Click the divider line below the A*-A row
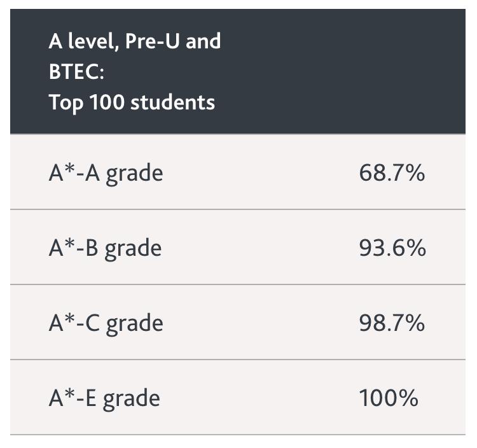The image size is (477, 448). [x=238, y=209]
